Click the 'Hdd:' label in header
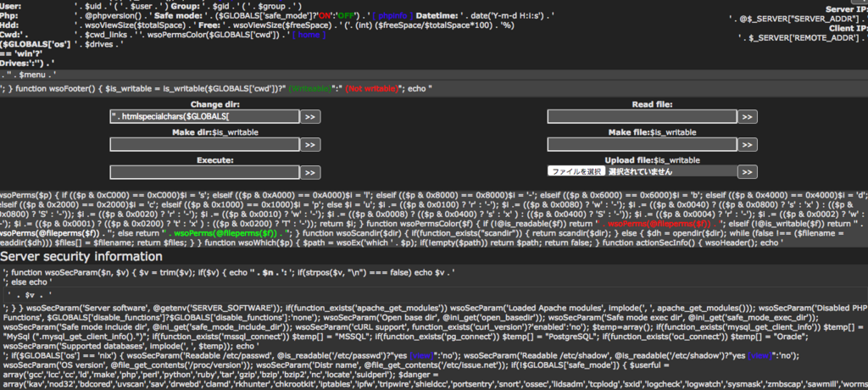This screenshot has width=868, height=390. (x=9, y=25)
